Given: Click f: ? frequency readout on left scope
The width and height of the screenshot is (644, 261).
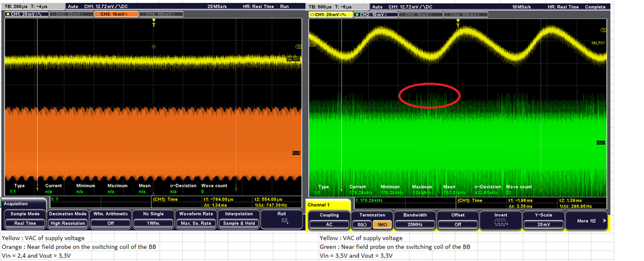Looking at the screenshot, I should click(x=54, y=199).
